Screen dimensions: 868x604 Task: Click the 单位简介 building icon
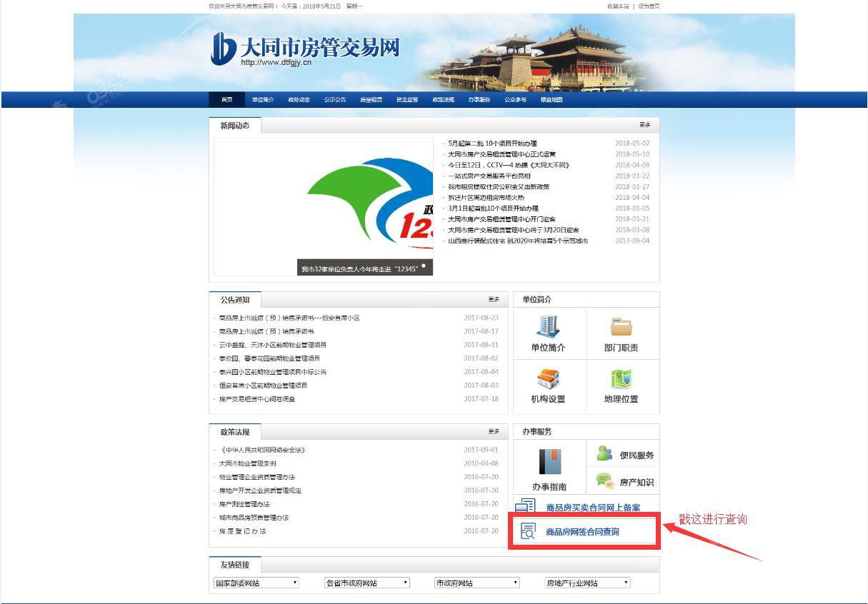click(548, 326)
